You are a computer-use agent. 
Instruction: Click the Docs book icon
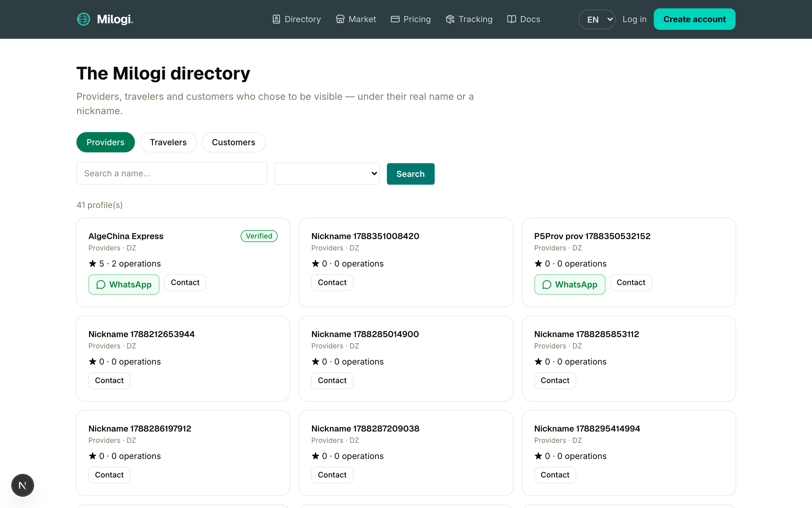(x=511, y=19)
